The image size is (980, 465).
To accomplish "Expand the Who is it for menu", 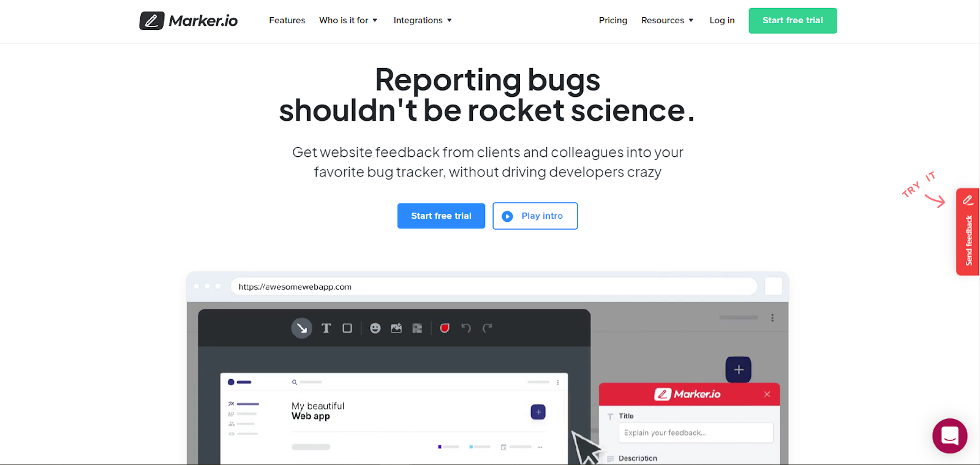I will 348,20.
